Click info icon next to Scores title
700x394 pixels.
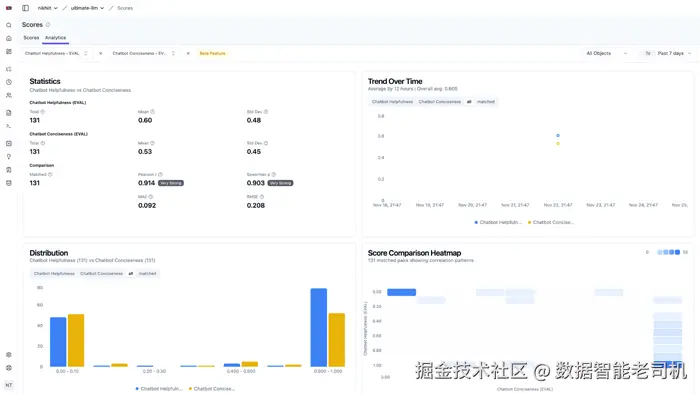point(48,25)
